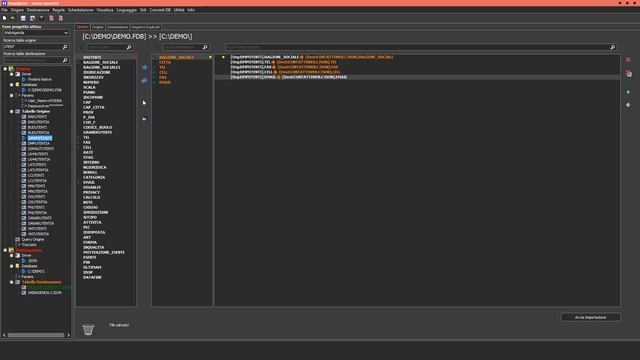Click the red X delete mapping icon

coord(628,60)
